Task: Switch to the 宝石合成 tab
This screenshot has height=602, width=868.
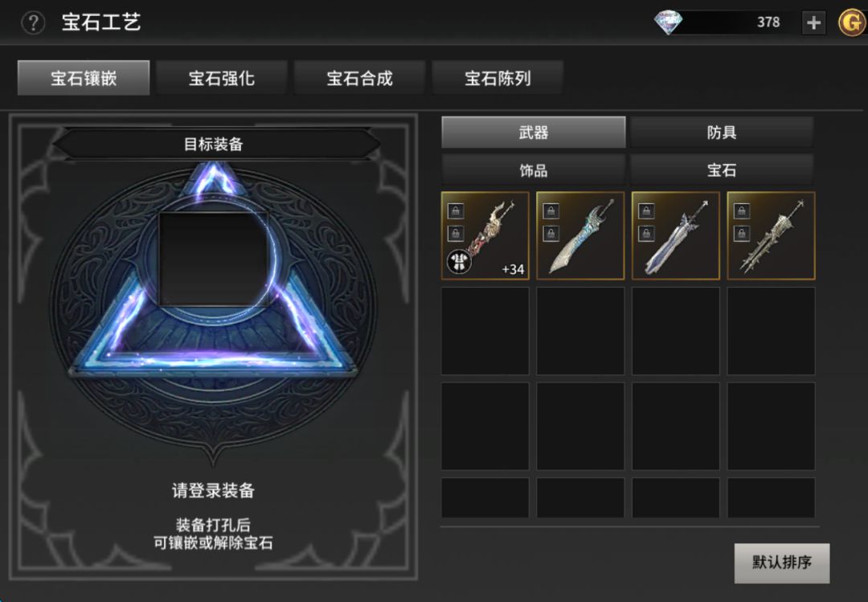Action: point(359,78)
